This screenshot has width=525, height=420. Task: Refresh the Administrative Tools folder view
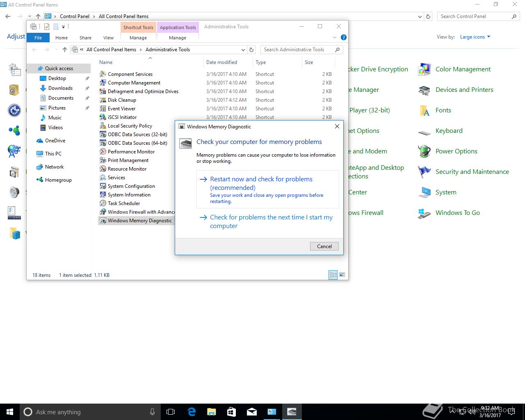click(252, 50)
